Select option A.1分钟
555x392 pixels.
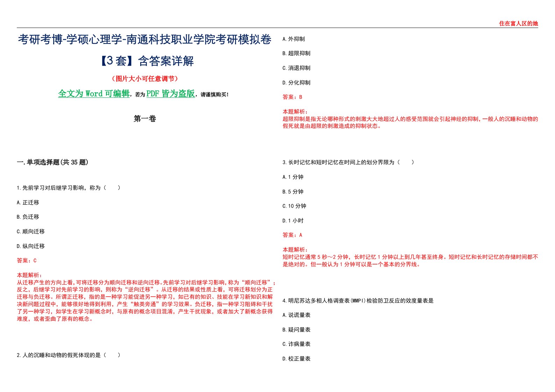tap(293, 177)
